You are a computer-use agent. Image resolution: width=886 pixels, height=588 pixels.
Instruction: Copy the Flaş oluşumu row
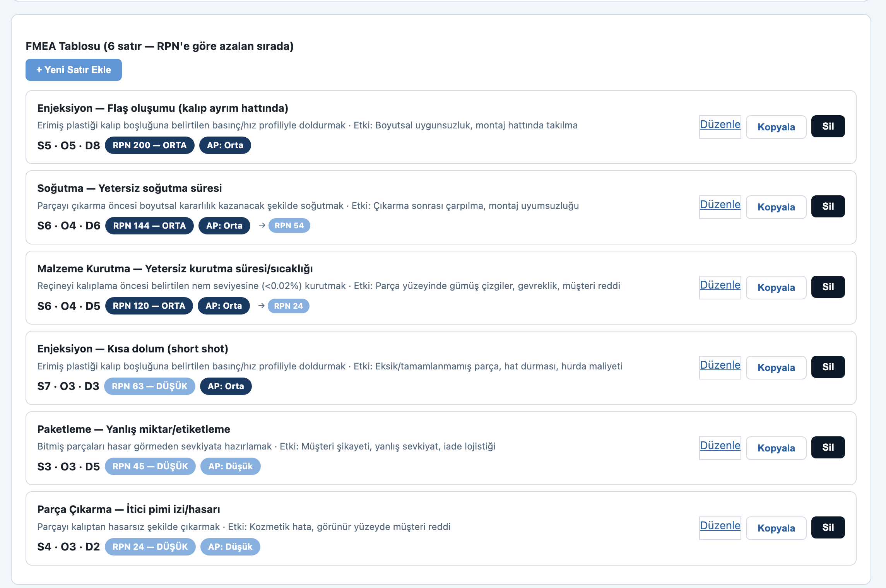tap(776, 126)
